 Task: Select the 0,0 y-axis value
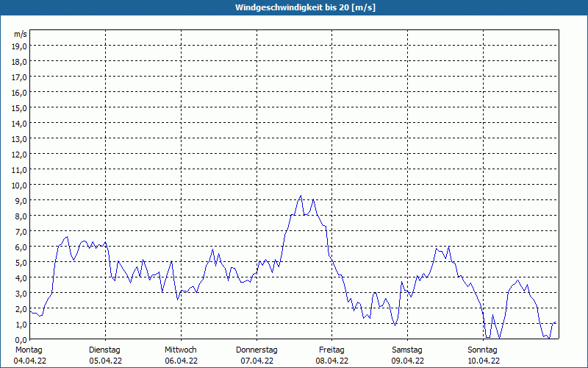click(21, 340)
